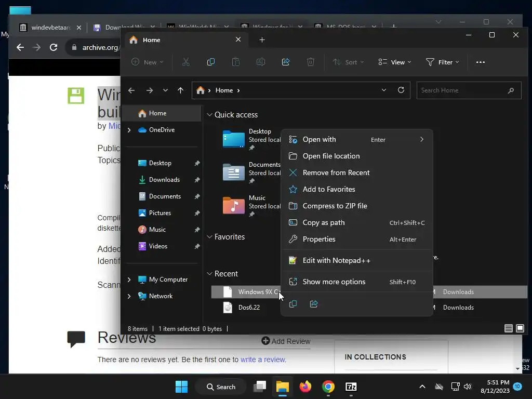The image size is (532, 399).
Task: Open 7-Zip from the taskbar
Action: point(351,387)
